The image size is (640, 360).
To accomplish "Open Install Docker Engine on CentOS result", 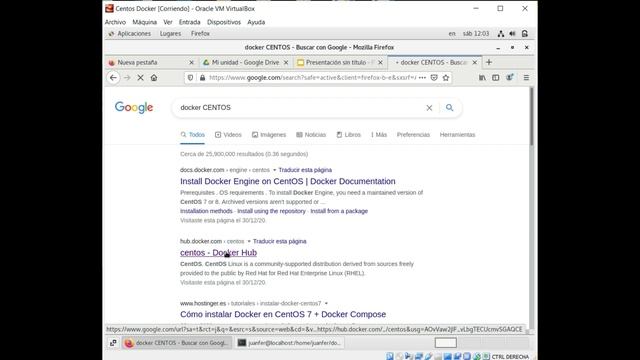I will [x=288, y=181].
